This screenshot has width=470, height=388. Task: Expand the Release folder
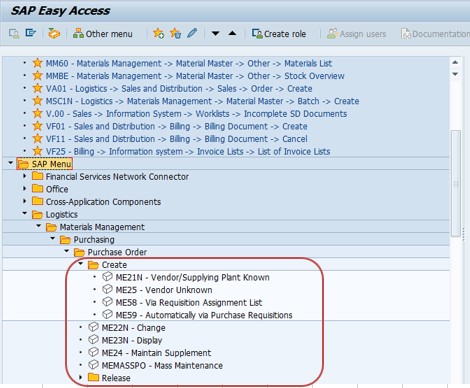tap(80, 377)
